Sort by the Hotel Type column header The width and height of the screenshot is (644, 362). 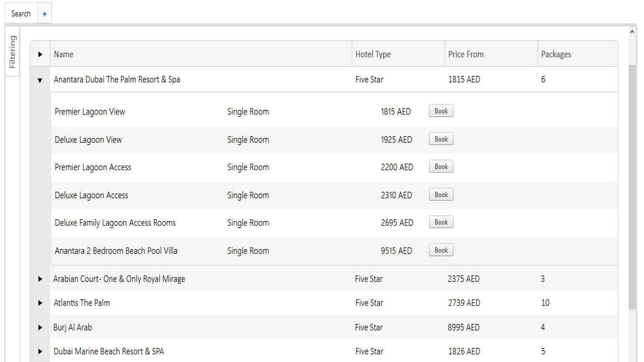(x=373, y=55)
